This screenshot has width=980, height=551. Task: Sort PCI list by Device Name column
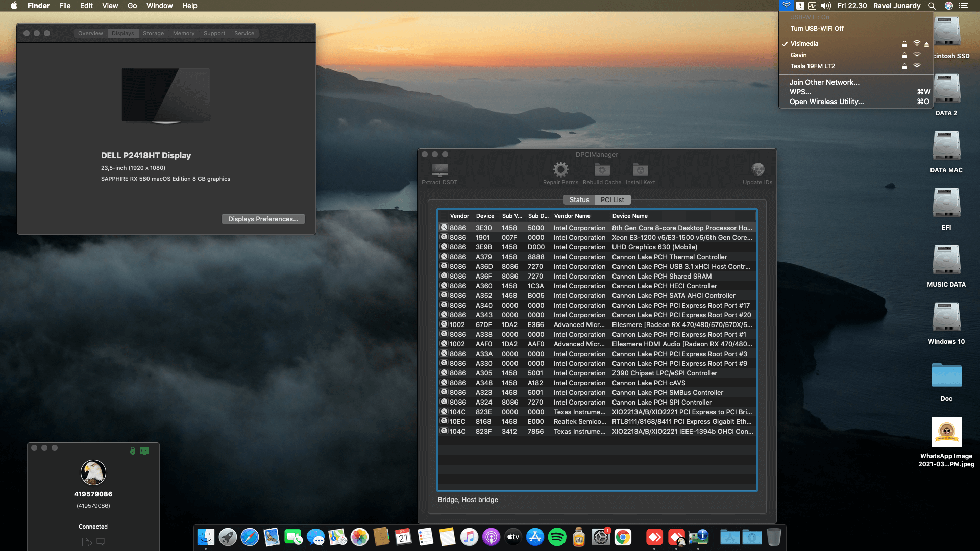coord(683,216)
